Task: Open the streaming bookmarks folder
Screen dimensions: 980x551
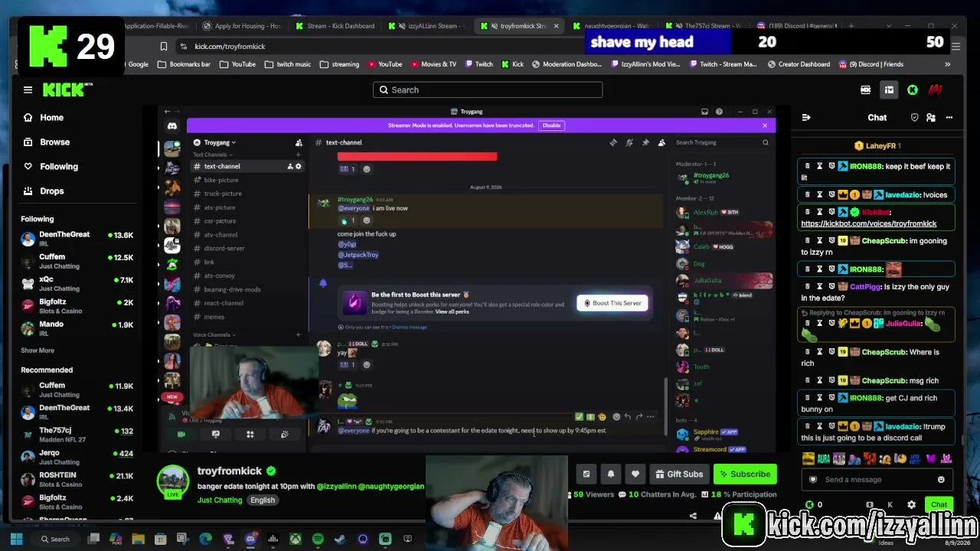Action: pos(339,64)
